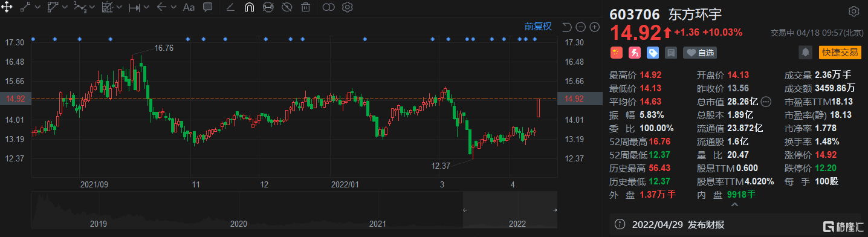Image resolution: width=868 pixels, height=237 pixels.
Task: Expand the arrow tool dropdown
Action: coord(173,7)
